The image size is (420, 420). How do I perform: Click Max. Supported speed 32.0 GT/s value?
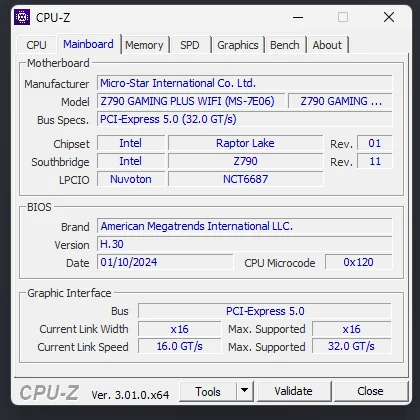[x=351, y=346]
